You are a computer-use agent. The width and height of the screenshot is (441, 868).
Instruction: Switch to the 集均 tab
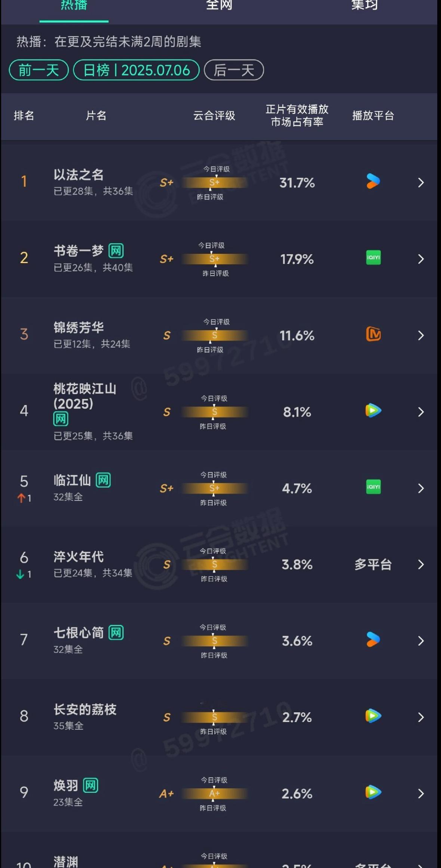[364, 5]
